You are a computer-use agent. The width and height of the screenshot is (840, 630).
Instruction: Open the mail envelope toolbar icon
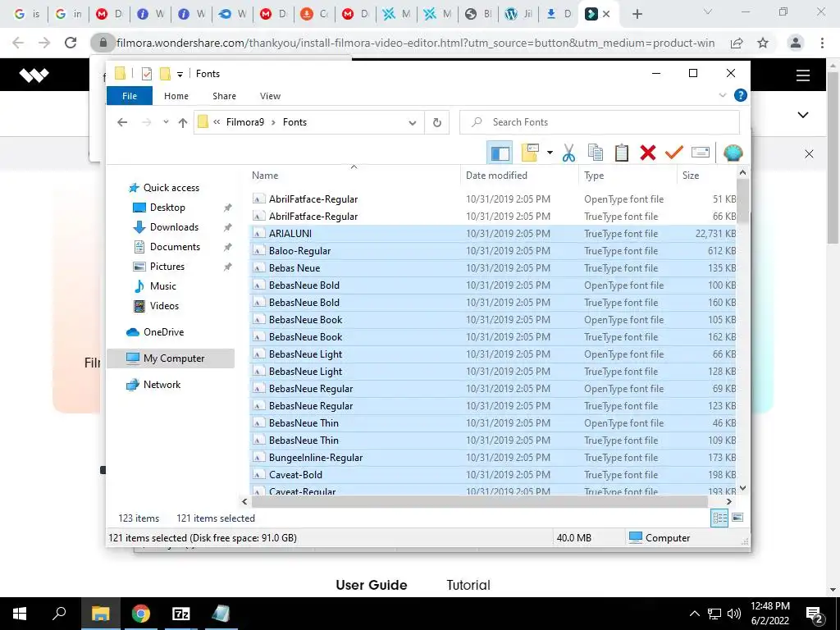click(x=701, y=153)
